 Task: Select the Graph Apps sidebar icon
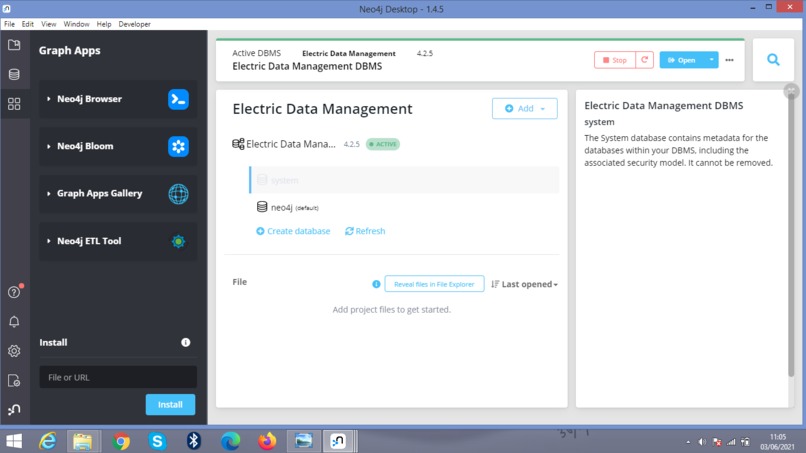14,104
